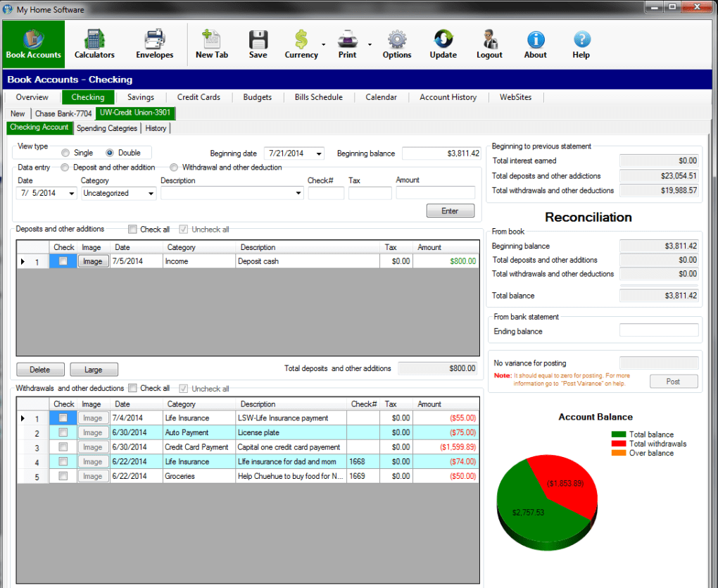Image resolution: width=718 pixels, height=588 pixels.
Task: Save the account data
Action: coord(258,44)
